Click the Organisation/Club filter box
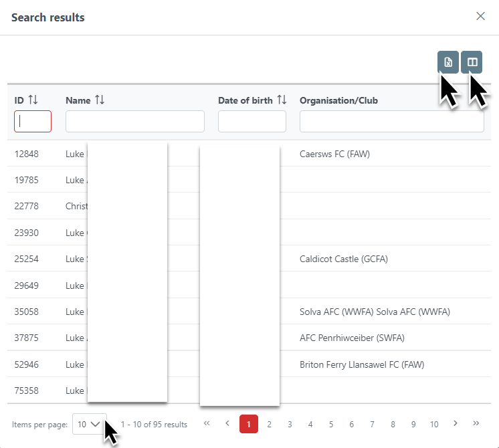This screenshot has width=499, height=448. (391, 121)
